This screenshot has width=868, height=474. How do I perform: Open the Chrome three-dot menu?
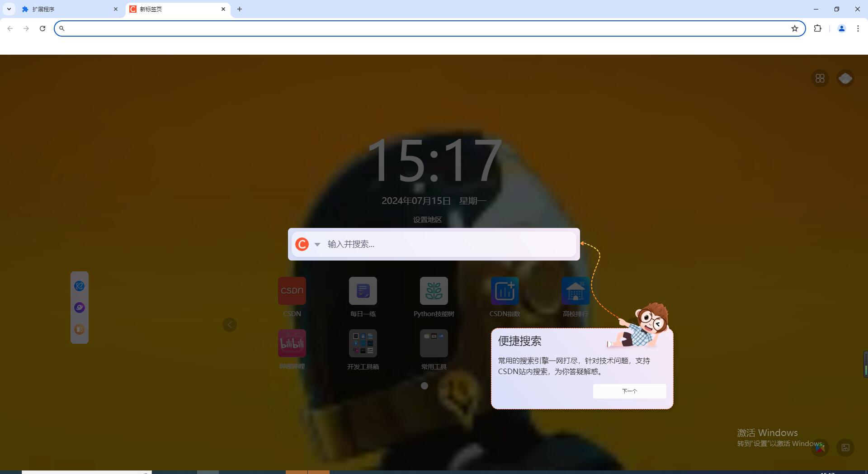(858, 28)
